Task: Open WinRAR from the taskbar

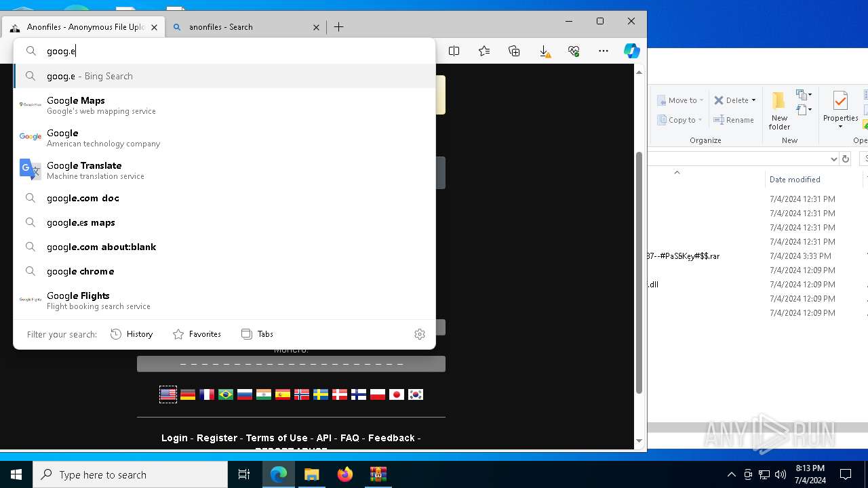Action: [378, 474]
